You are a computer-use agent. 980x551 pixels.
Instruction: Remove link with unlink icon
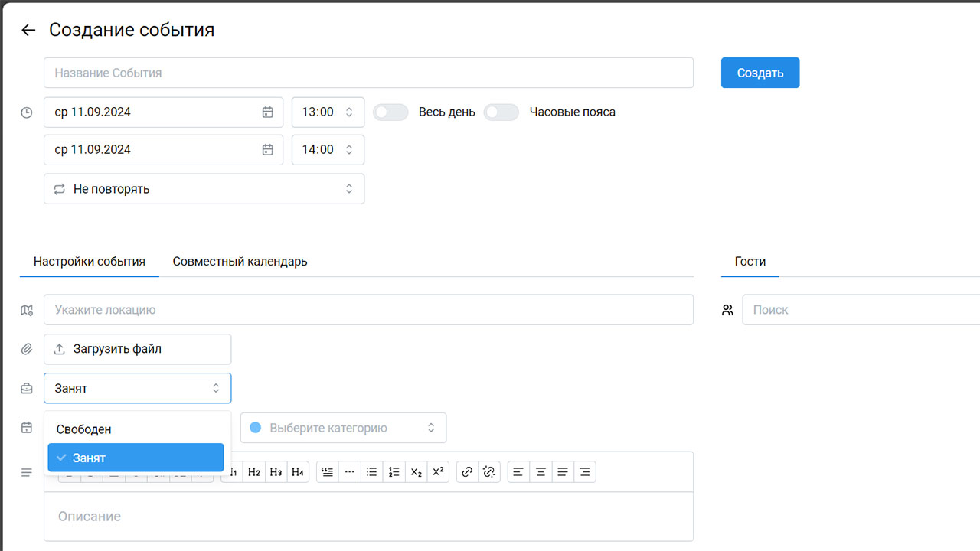pos(489,472)
